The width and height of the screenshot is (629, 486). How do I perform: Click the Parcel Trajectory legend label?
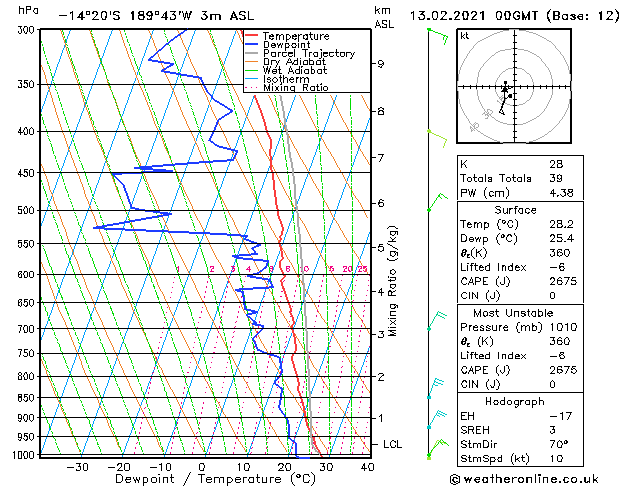(x=309, y=53)
